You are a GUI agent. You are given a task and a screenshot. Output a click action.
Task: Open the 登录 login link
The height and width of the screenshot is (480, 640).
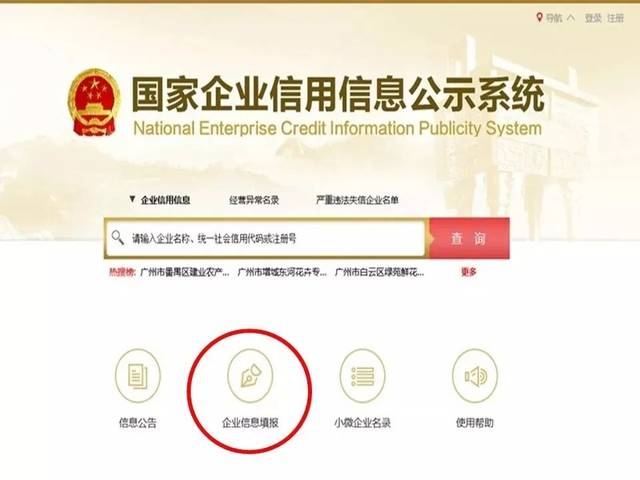pyautogui.click(x=593, y=18)
